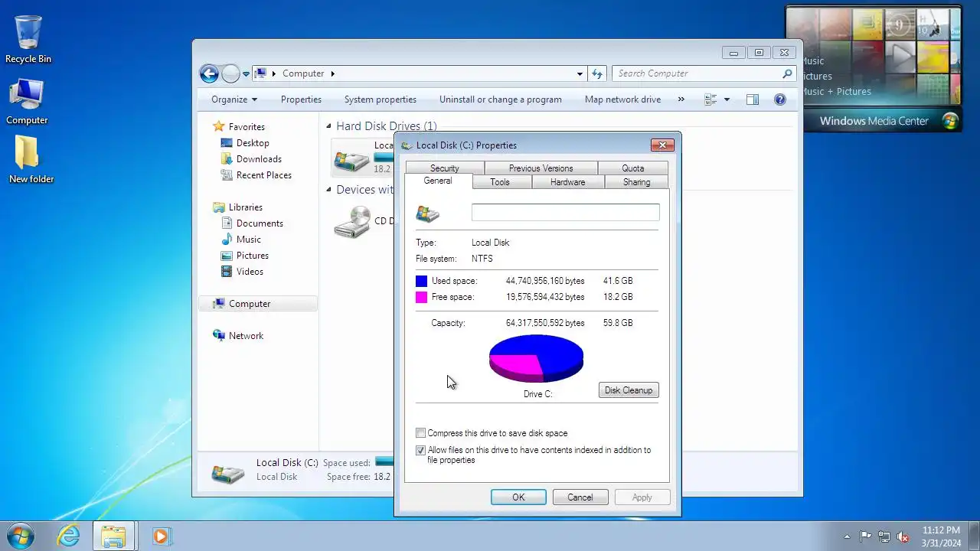
Task: Click OK in Properties dialog
Action: tap(518, 497)
